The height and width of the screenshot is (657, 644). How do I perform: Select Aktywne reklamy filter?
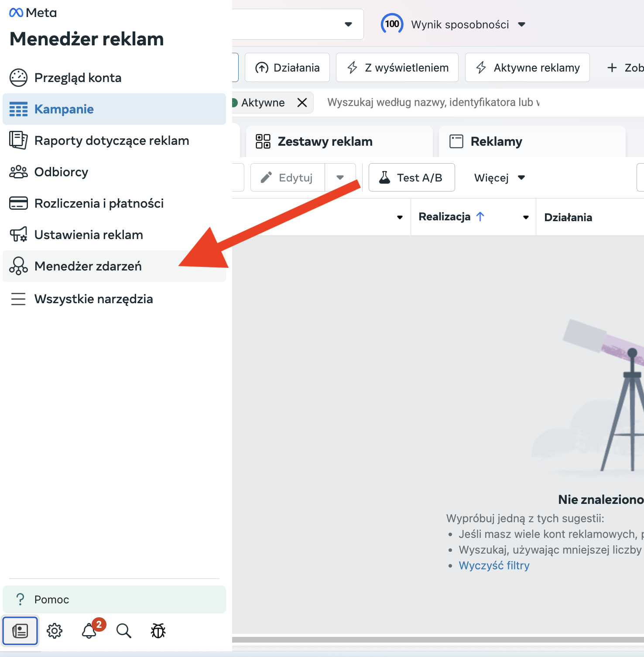click(x=528, y=68)
